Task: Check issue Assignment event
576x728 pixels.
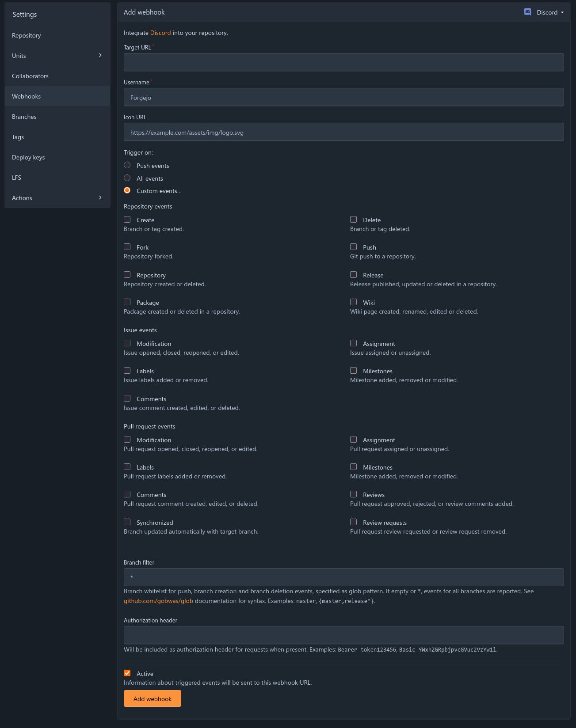Action: click(x=354, y=343)
